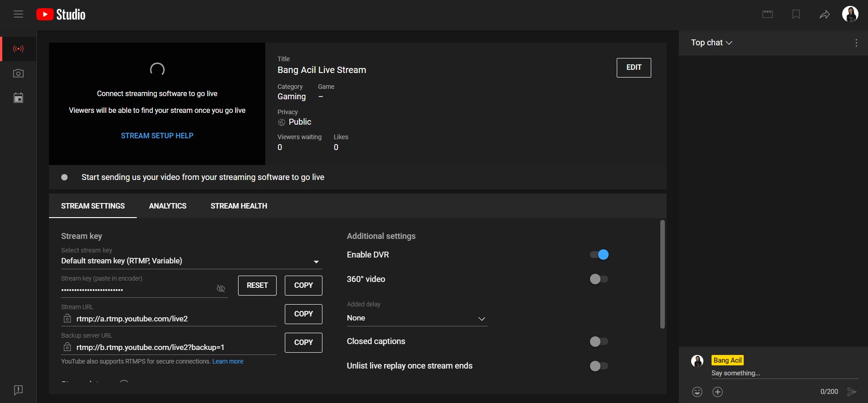Toggle the Closed captions switch
Image resolution: width=868 pixels, height=403 pixels.
point(599,341)
